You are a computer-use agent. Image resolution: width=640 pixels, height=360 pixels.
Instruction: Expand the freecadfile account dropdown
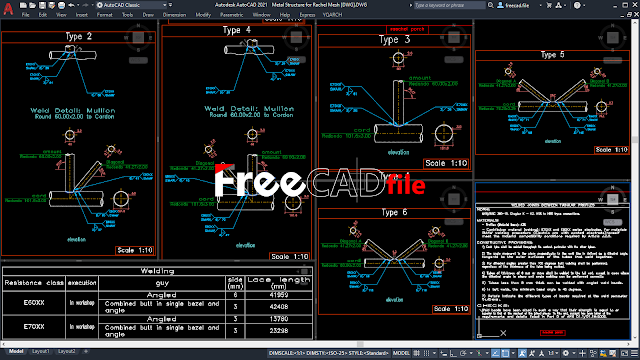click(541, 5)
